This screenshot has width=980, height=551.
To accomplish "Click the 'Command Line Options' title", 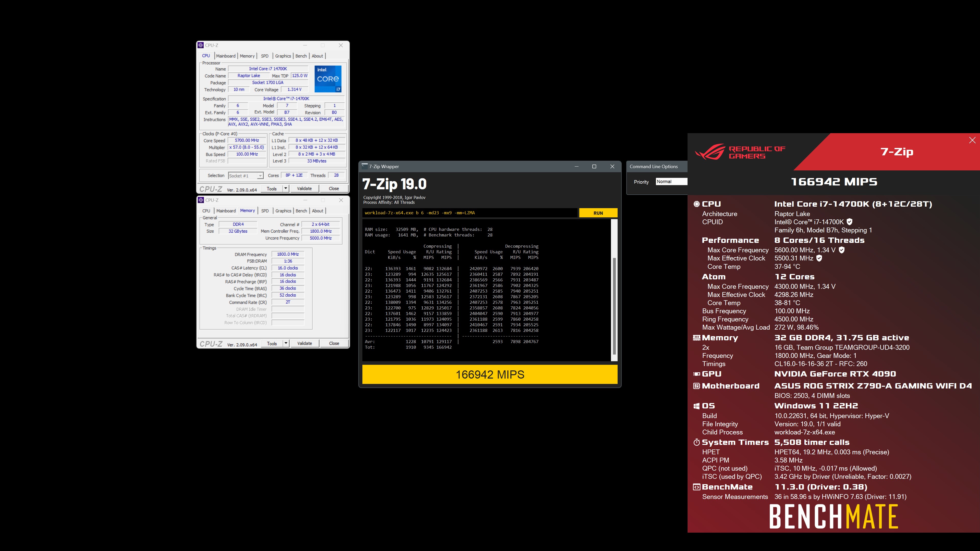I will point(654,167).
